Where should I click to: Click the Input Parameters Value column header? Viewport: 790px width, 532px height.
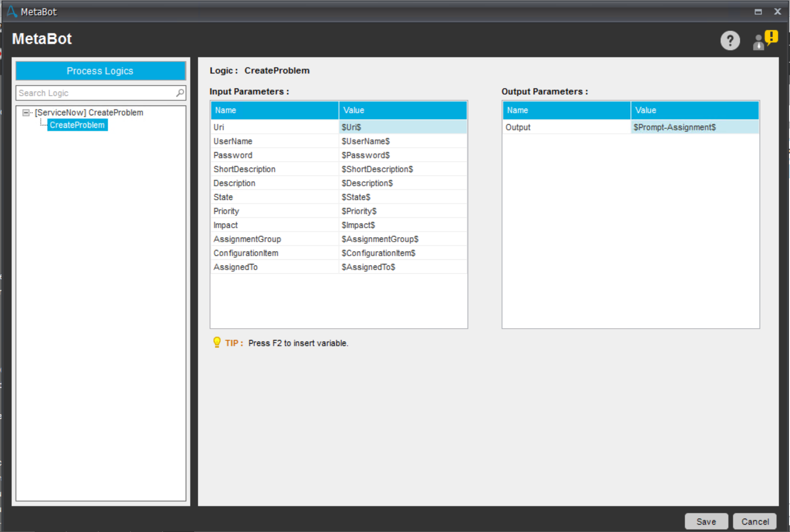pos(403,110)
